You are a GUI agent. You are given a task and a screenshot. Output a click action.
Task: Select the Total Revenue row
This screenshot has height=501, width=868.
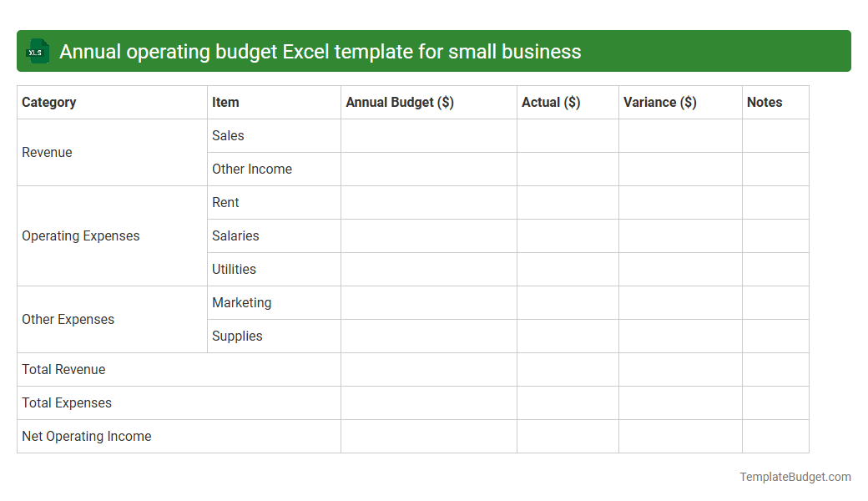point(64,369)
